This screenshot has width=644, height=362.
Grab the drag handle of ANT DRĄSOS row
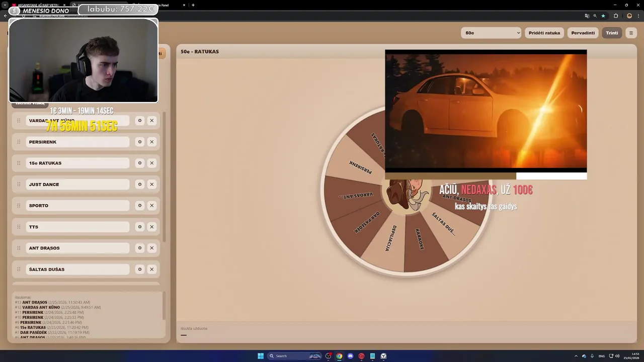tap(19, 248)
